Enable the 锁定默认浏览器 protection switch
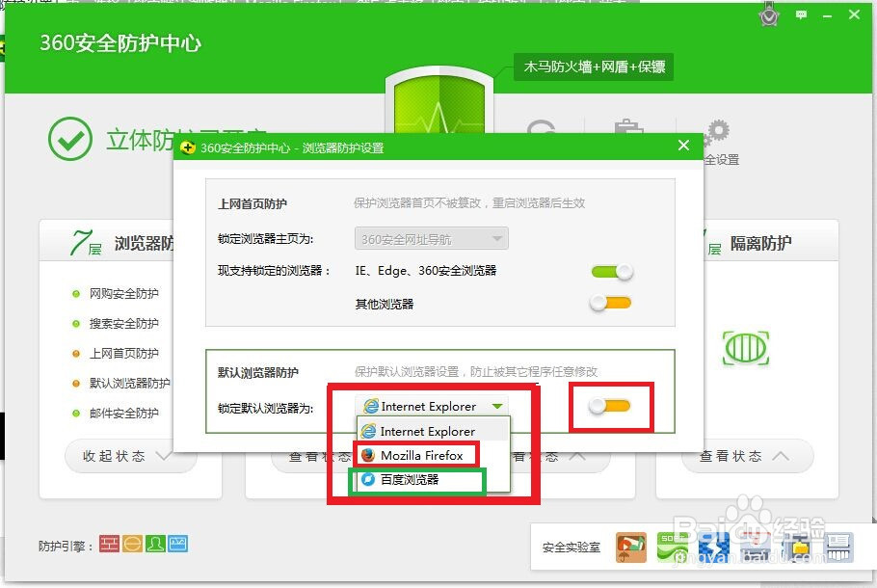 coord(610,406)
